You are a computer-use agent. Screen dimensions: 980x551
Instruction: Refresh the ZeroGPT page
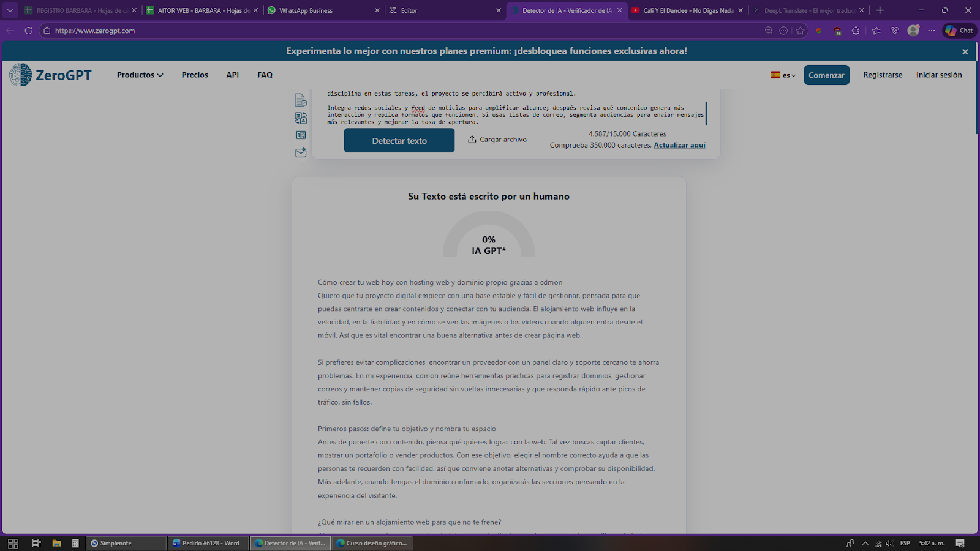pyautogui.click(x=28, y=31)
